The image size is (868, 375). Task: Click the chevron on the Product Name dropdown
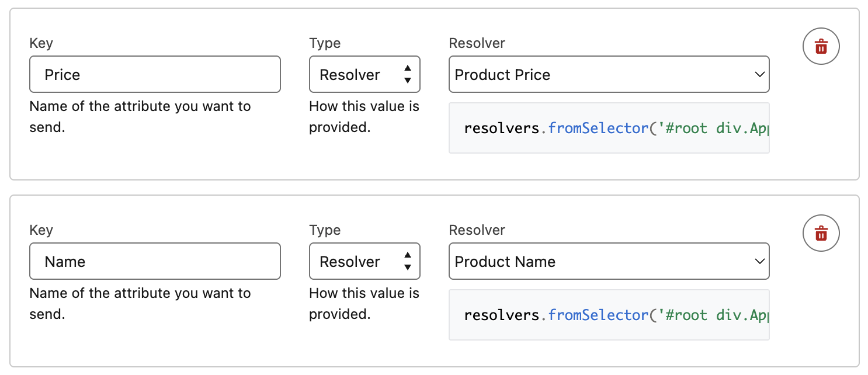tap(759, 261)
